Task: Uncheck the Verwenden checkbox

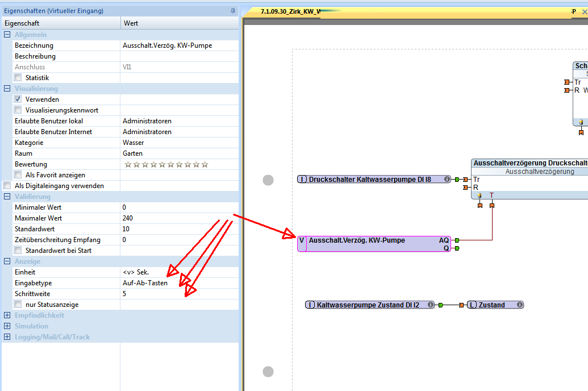Action: tap(18, 99)
